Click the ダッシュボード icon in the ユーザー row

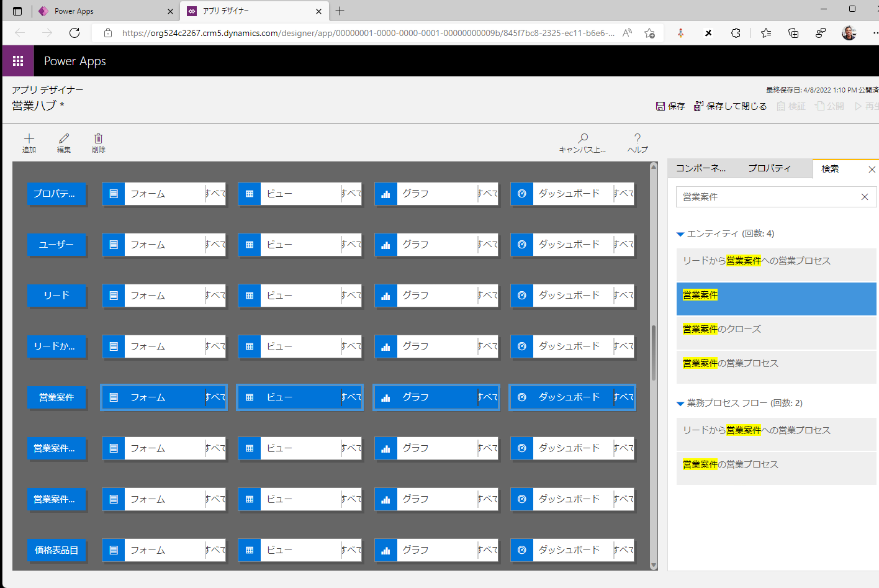(521, 245)
